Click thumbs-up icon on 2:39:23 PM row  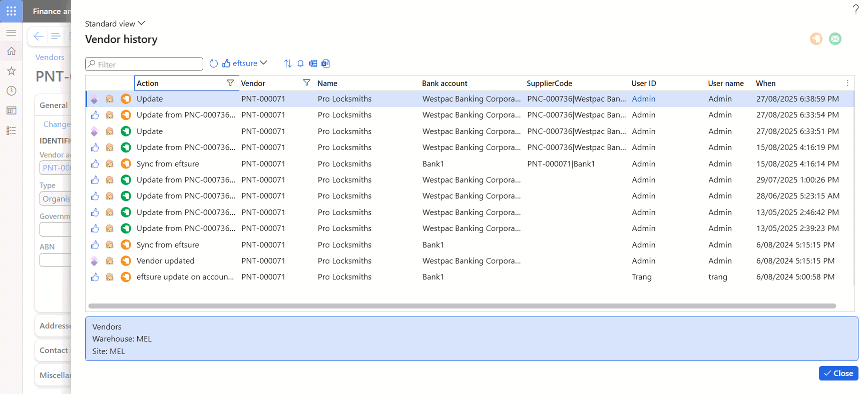coord(95,228)
